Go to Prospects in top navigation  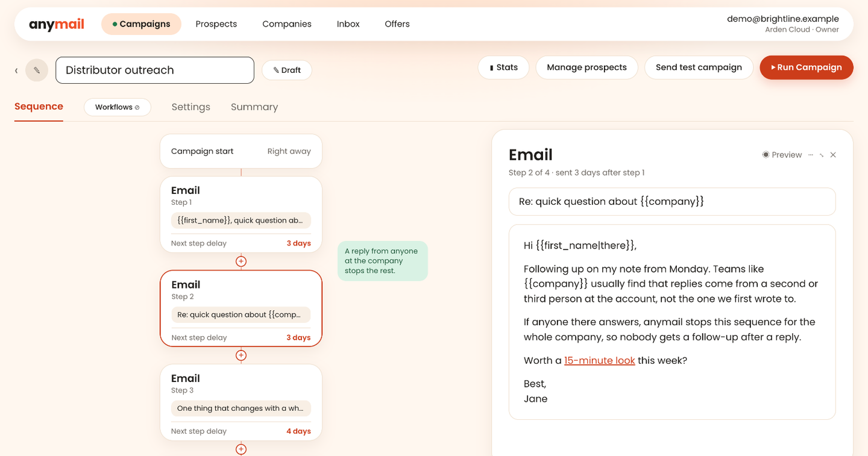click(x=216, y=24)
